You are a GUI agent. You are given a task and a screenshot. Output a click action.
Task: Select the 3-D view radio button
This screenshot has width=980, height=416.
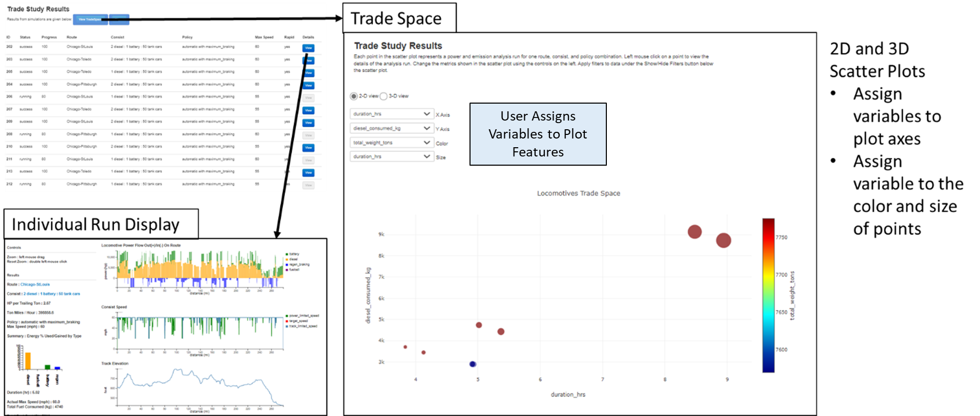(x=383, y=96)
